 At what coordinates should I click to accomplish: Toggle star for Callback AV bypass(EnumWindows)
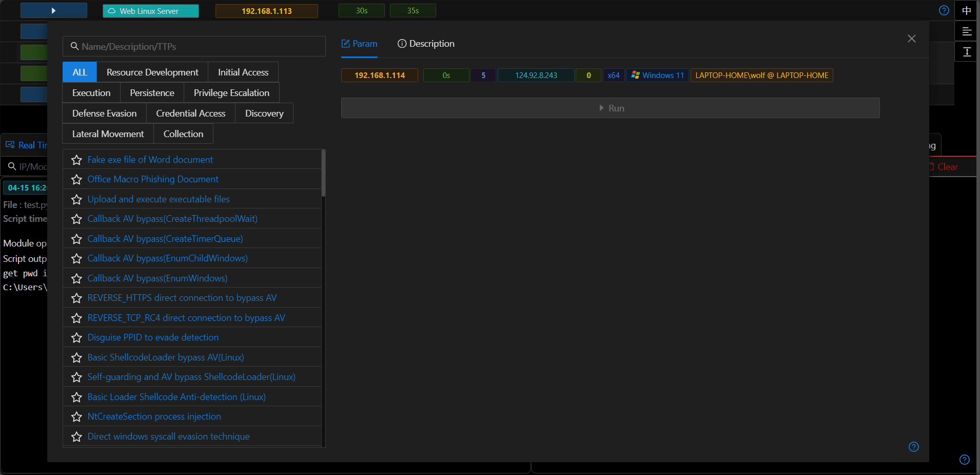click(76, 278)
